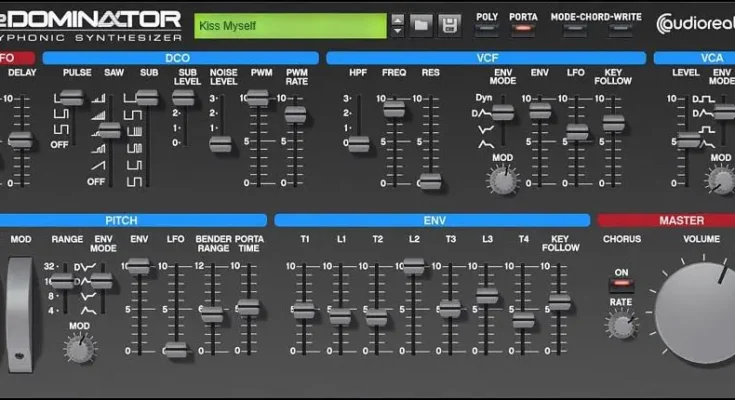Click the PITCH section MOD knob
The height and width of the screenshot is (400, 735).
(76, 347)
